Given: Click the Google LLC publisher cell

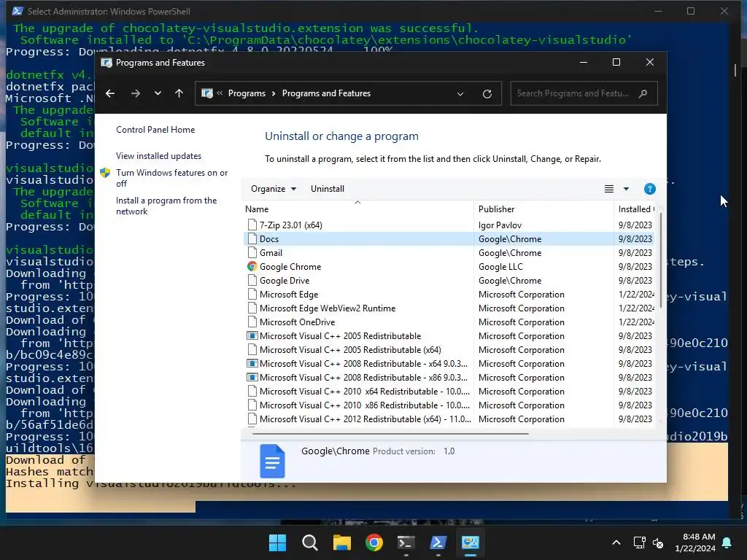Looking at the screenshot, I should [x=500, y=267].
